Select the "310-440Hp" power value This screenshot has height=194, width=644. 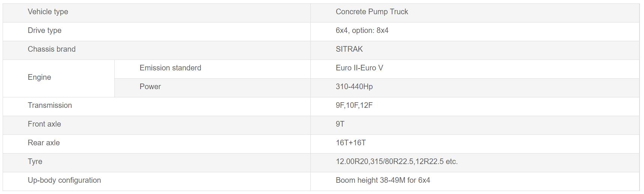click(x=354, y=87)
